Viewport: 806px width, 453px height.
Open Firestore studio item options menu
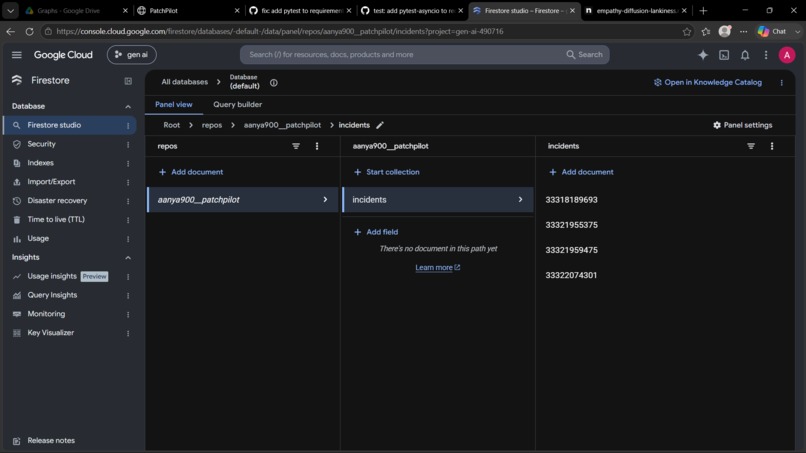click(128, 125)
